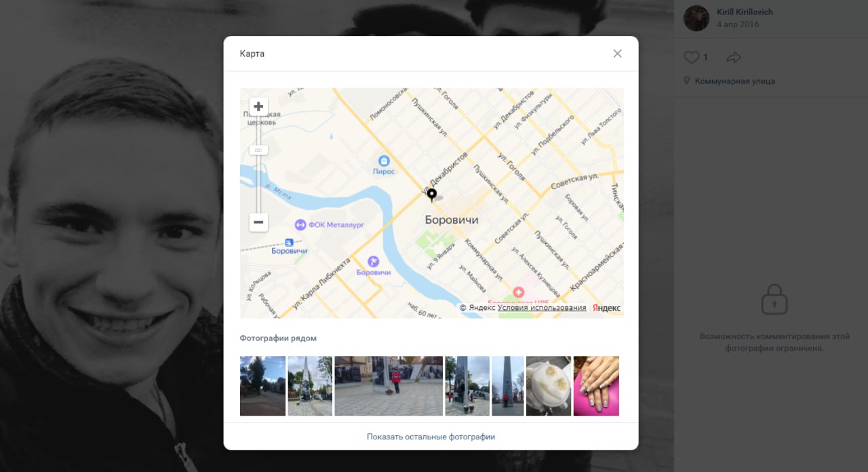Click the author's profile avatar

click(x=696, y=18)
